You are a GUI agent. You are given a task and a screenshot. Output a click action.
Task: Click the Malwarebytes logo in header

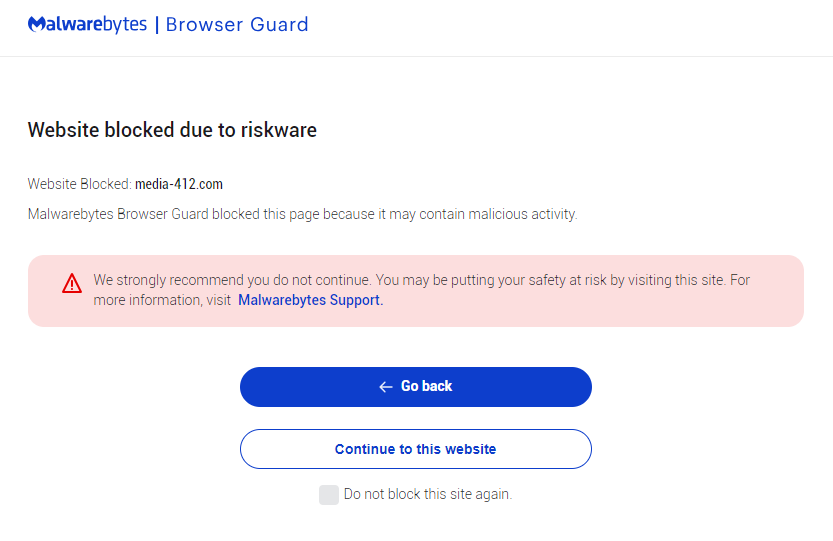click(x=88, y=24)
